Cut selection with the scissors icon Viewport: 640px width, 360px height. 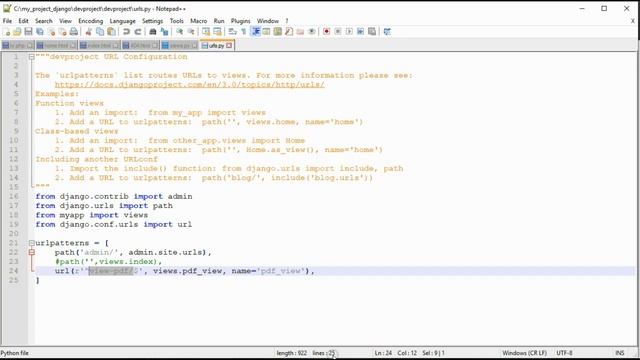(x=88, y=32)
